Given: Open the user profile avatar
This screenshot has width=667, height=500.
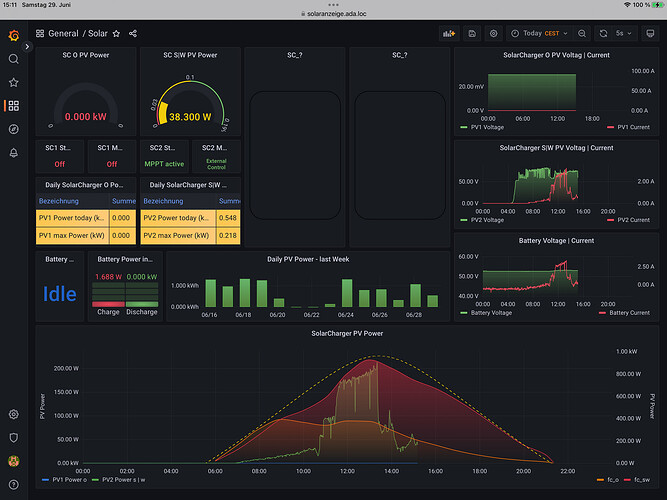Looking at the screenshot, I should pyautogui.click(x=14, y=461).
